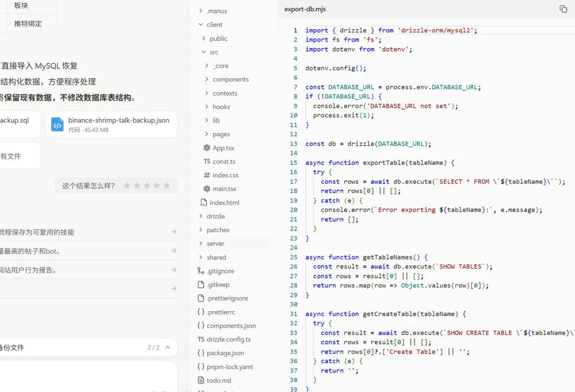The height and width of the screenshot is (392, 575).
Task: Click the index.html file icon
Action: (x=204, y=203)
